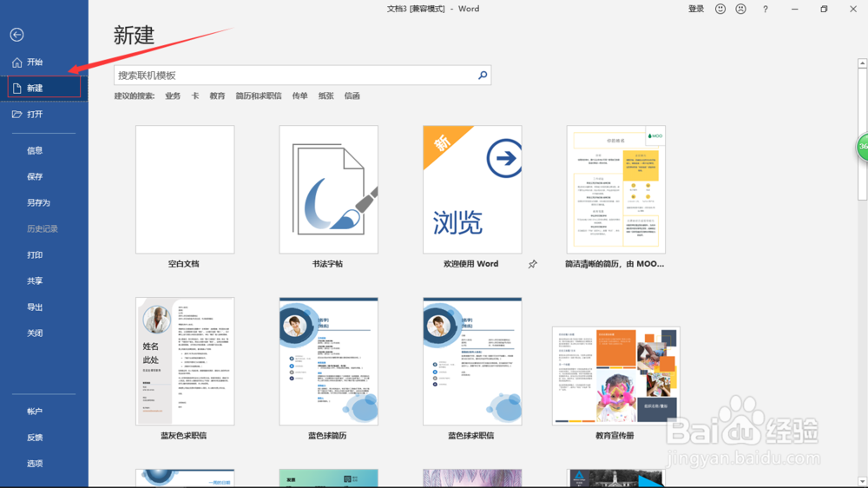Click the 搜索联机模板 search box
Screen dimensions: 868x488
click(302, 76)
